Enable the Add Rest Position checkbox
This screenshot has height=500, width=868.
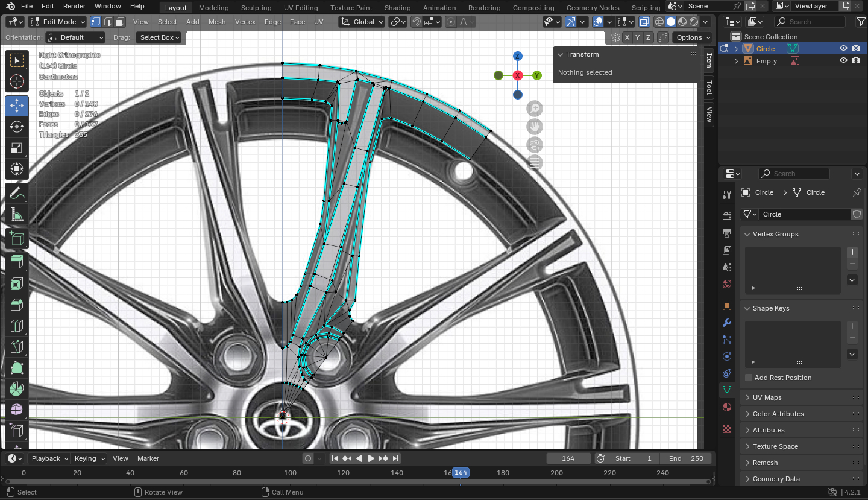pos(749,378)
